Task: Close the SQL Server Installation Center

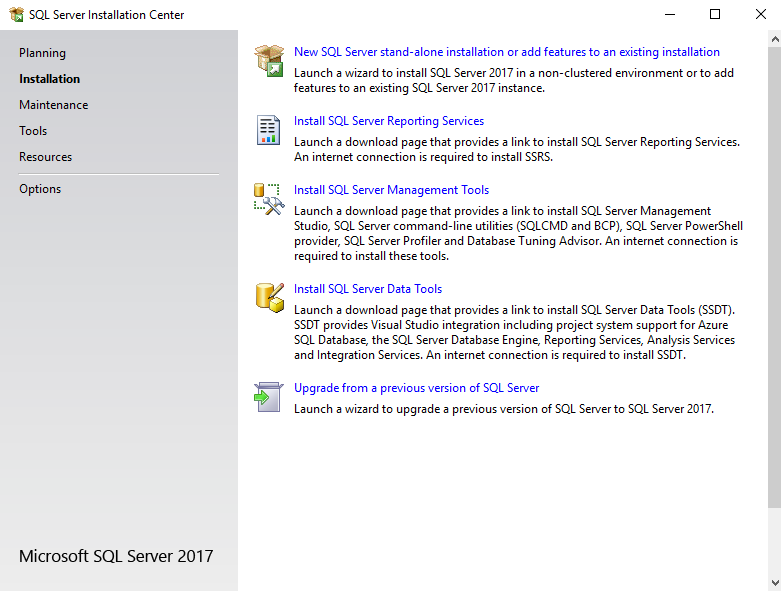Action: 761,14
